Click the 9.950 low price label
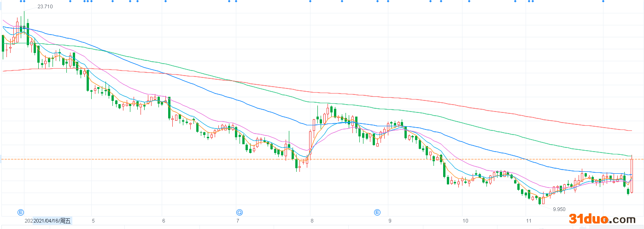This screenshot has width=644, height=229. [559, 209]
